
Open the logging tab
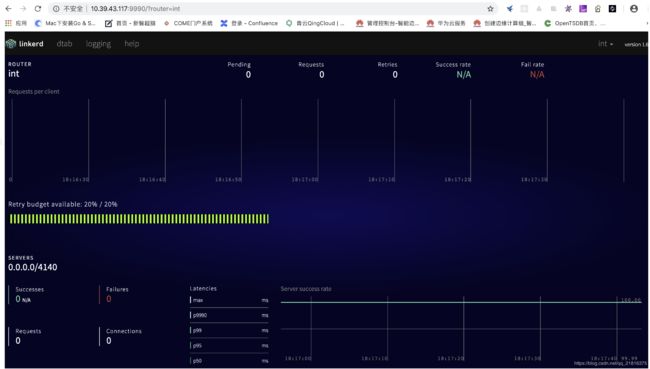pos(98,44)
